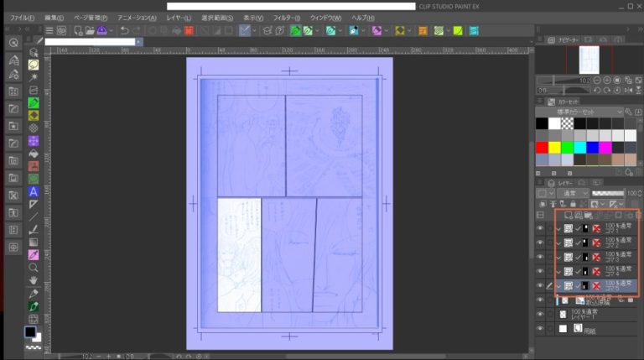Open the フィルター(I) menu
Screen dimensions: 644x360
click(286, 18)
